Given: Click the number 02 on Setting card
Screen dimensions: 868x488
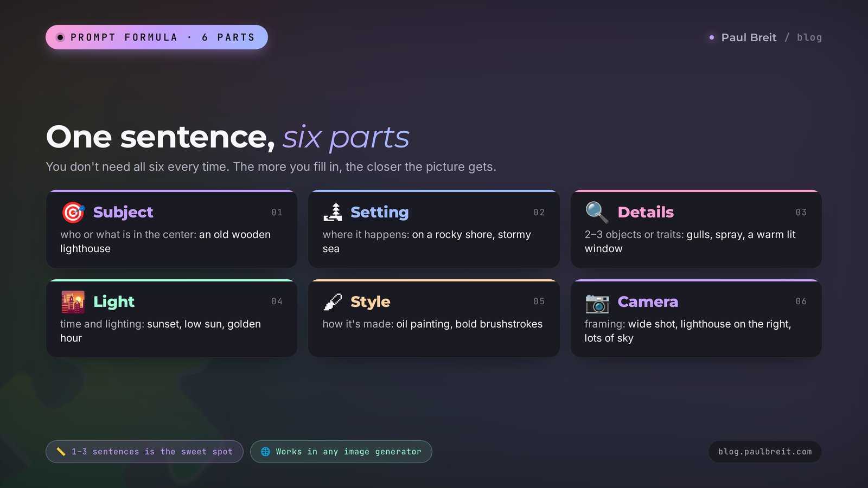Looking at the screenshot, I should click(539, 212).
